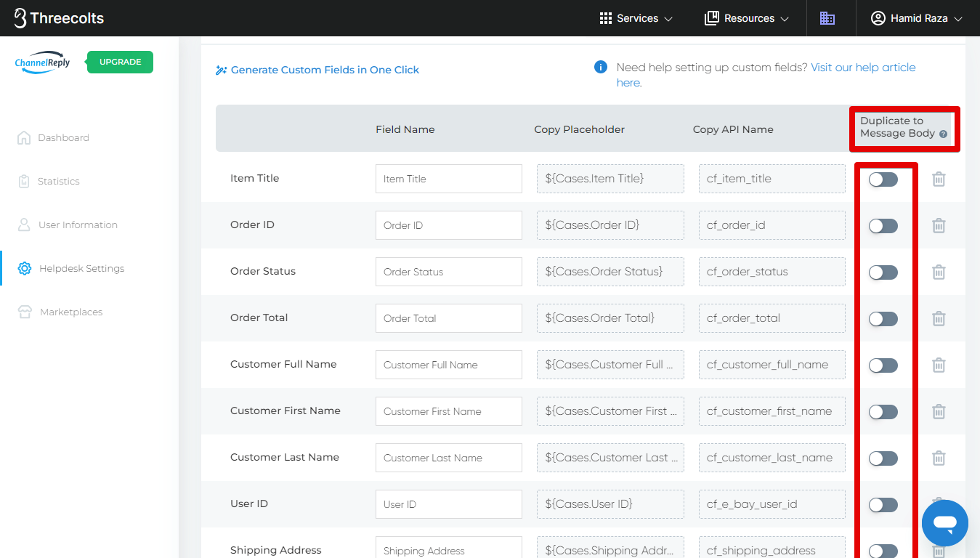Click the ChannelReply logo

pos(43,62)
